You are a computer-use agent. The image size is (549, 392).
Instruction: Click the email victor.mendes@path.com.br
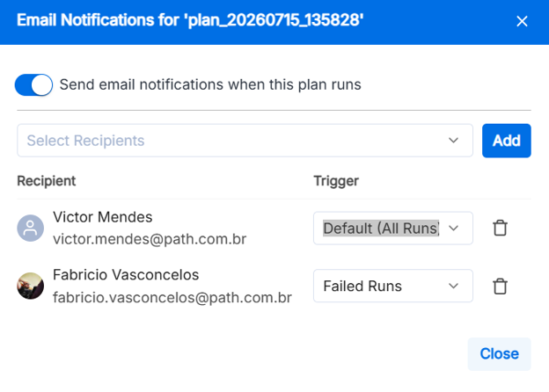coord(150,239)
